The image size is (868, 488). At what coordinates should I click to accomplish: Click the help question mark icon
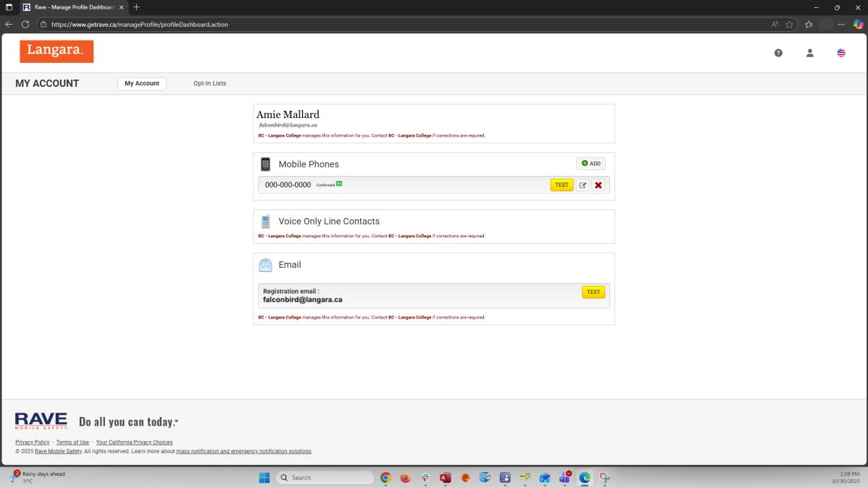pyautogui.click(x=778, y=53)
